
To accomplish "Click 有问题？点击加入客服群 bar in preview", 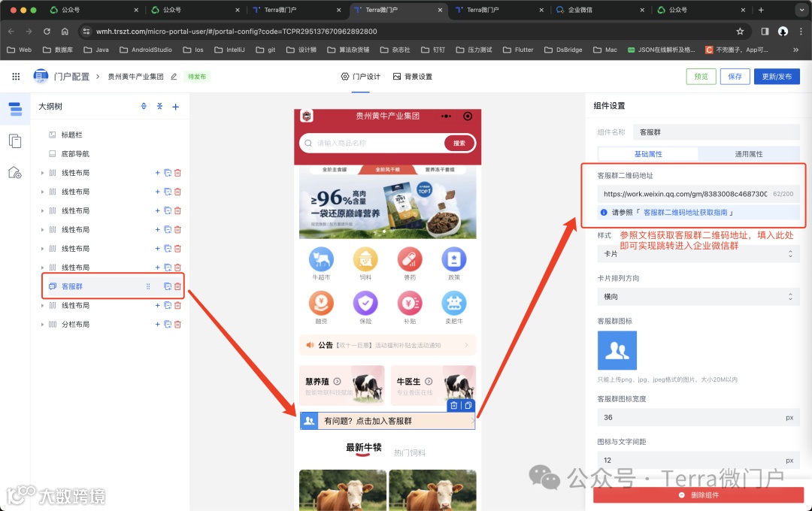I will pyautogui.click(x=387, y=421).
